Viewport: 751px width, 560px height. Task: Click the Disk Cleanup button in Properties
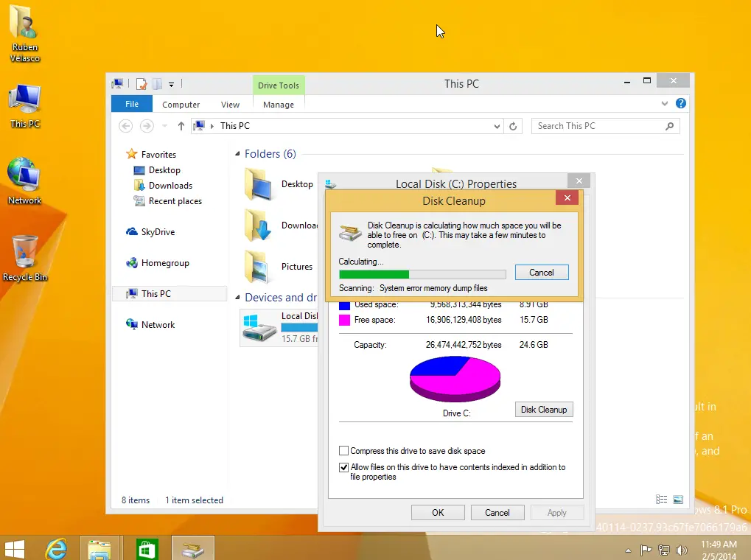click(544, 410)
